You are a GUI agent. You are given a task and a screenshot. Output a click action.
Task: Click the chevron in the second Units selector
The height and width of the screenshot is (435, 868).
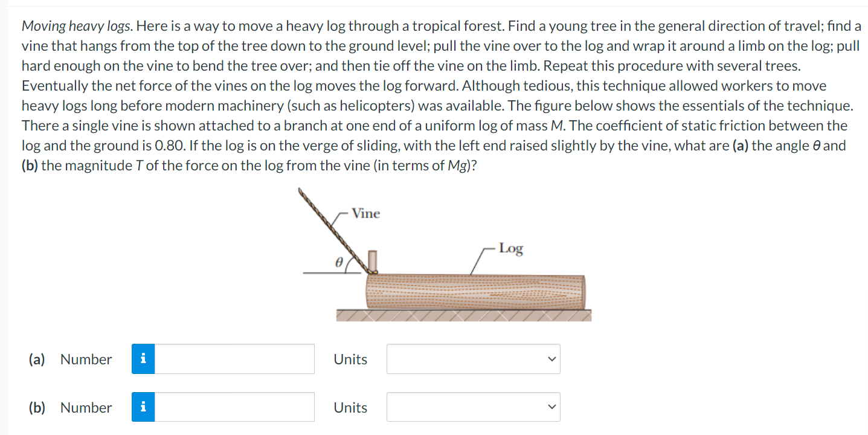[x=550, y=407]
